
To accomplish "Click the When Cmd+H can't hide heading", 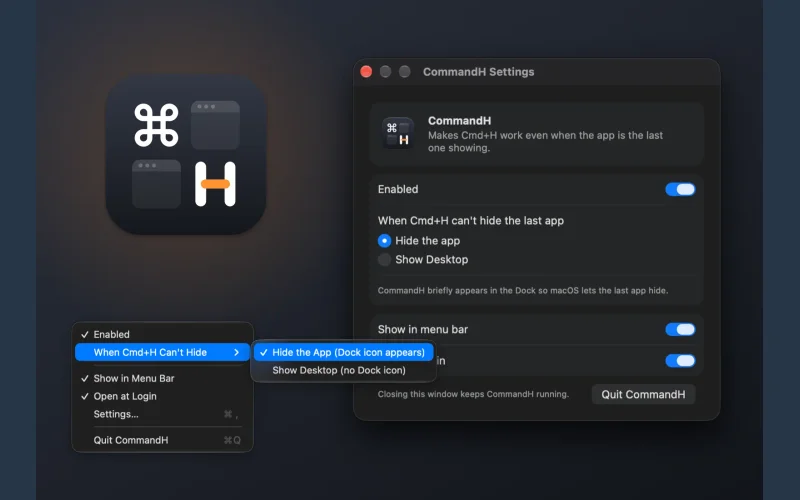I will [x=470, y=220].
